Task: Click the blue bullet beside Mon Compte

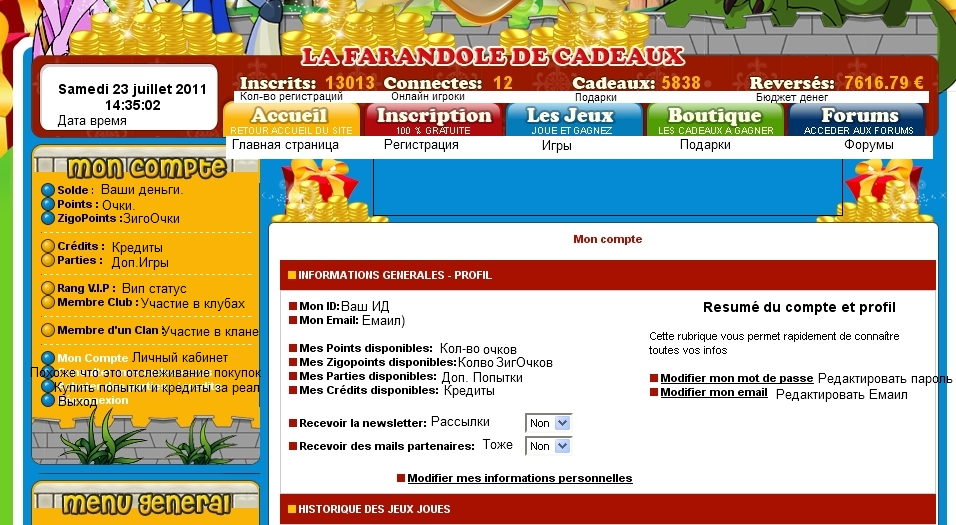Action: (48, 358)
